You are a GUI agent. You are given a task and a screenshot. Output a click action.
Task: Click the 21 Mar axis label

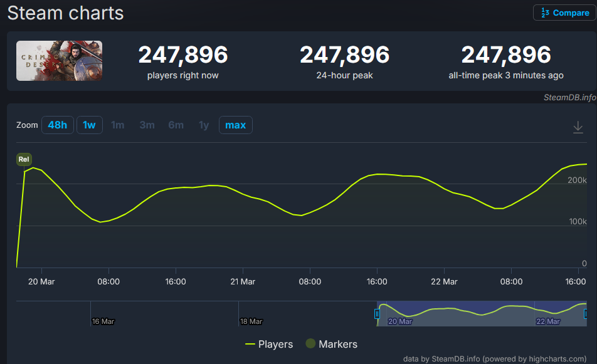[243, 282]
